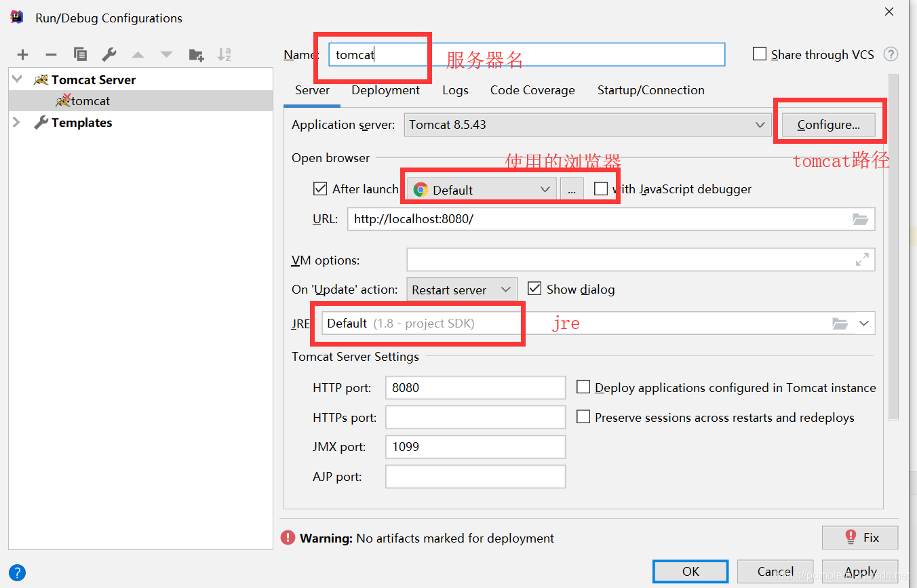Click the HTTPs port field
917x588 pixels.
(x=475, y=417)
